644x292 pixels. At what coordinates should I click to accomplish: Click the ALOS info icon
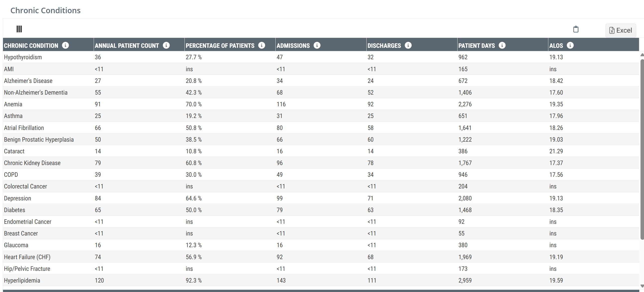[570, 45]
